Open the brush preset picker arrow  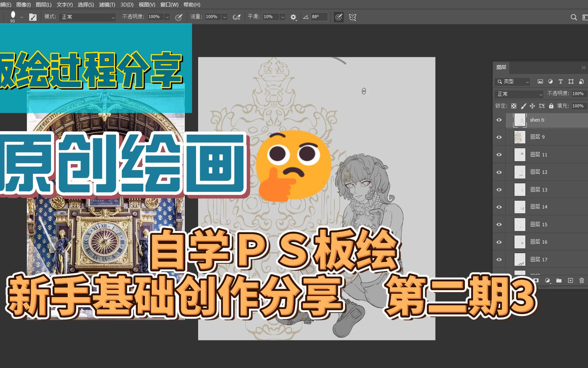(22, 17)
